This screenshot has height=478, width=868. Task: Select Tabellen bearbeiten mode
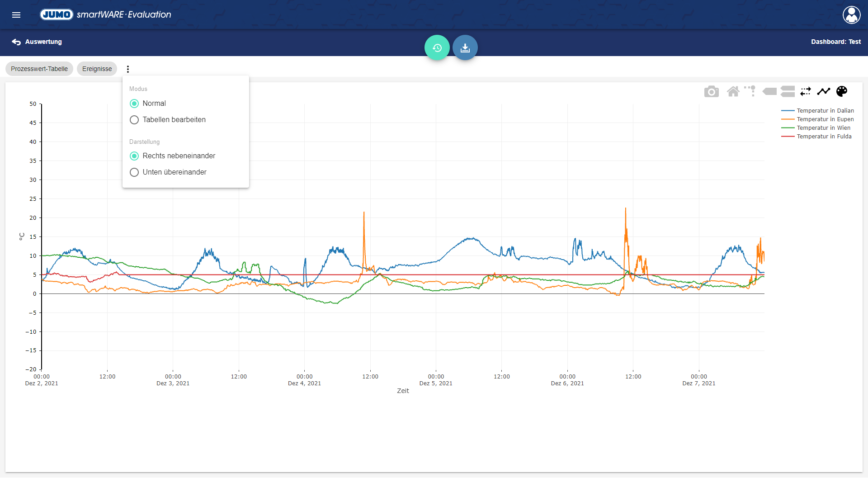pyautogui.click(x=134, y=120)
